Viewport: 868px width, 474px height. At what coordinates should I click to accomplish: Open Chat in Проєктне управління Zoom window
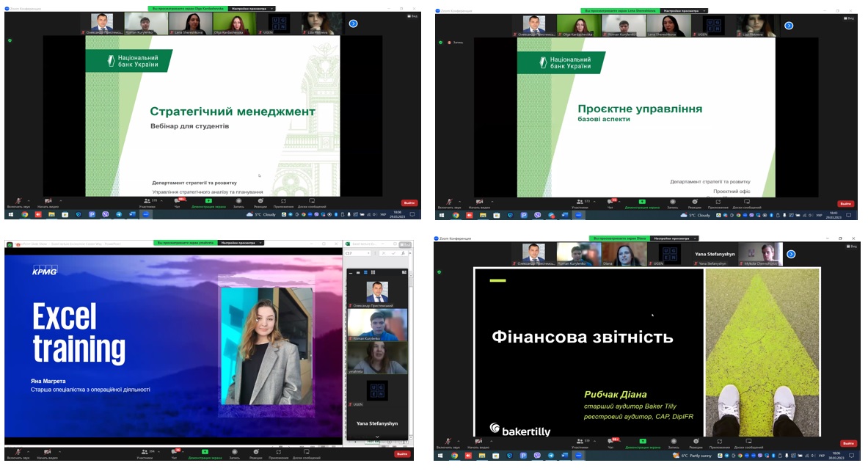(610, 203)
